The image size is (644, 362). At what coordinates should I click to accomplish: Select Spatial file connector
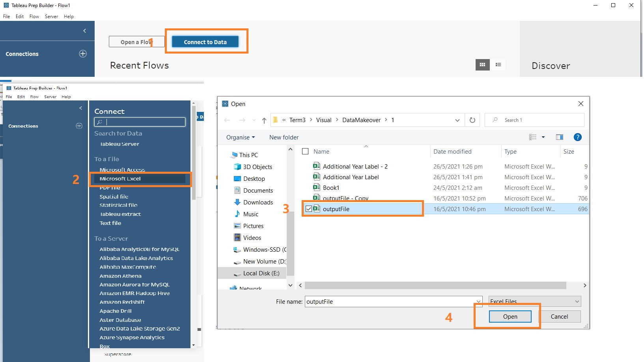[114, 197]
